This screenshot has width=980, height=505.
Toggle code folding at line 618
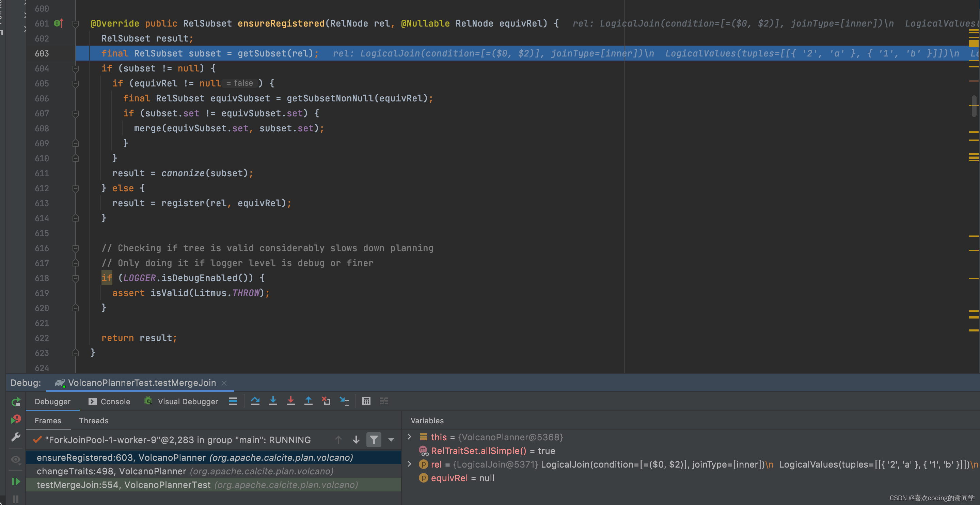(75, 278)
